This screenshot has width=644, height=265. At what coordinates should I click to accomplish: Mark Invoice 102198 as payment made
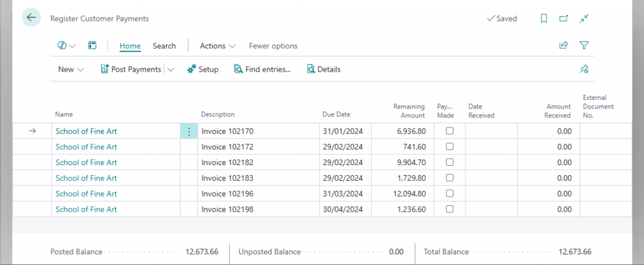pos(449,210)
